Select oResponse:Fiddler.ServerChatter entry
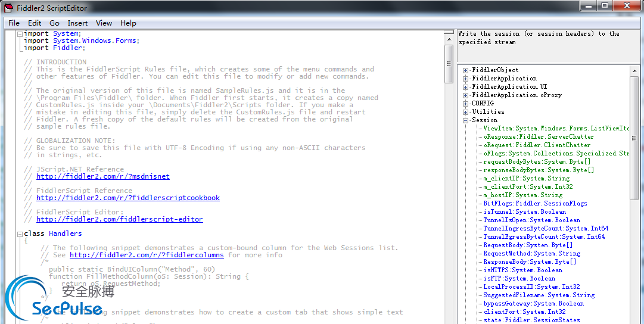The image size is (644, 324). click(x=539, y=137)
